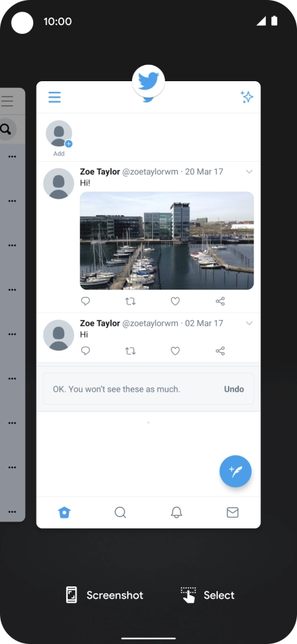This screenshot has height=644, width=297.
Task: Open the Messages envelope tab
Action: tap(233, 512)
